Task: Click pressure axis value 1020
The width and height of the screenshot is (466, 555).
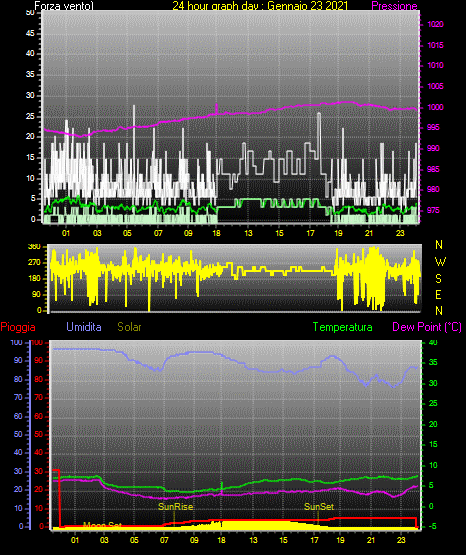Action: tap(435, 24)
